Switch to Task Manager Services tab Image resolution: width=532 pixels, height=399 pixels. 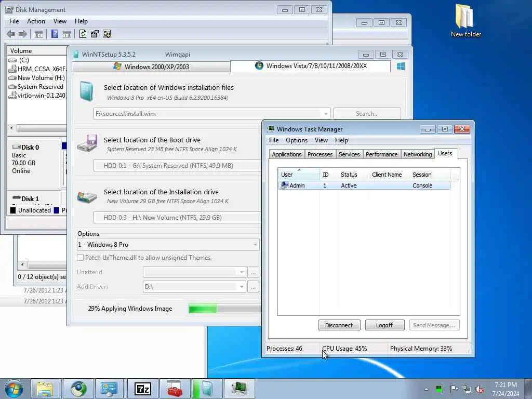click(349, 154)
